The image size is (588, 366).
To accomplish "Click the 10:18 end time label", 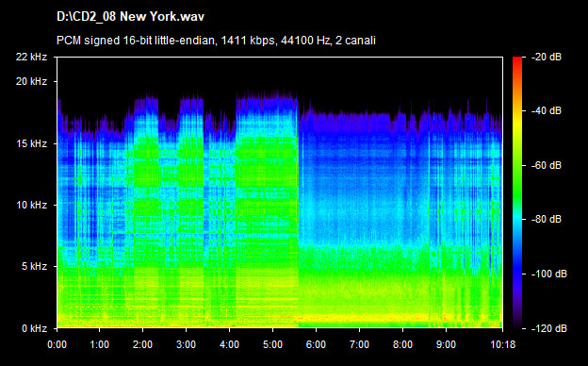I will (x=502, y=344).
